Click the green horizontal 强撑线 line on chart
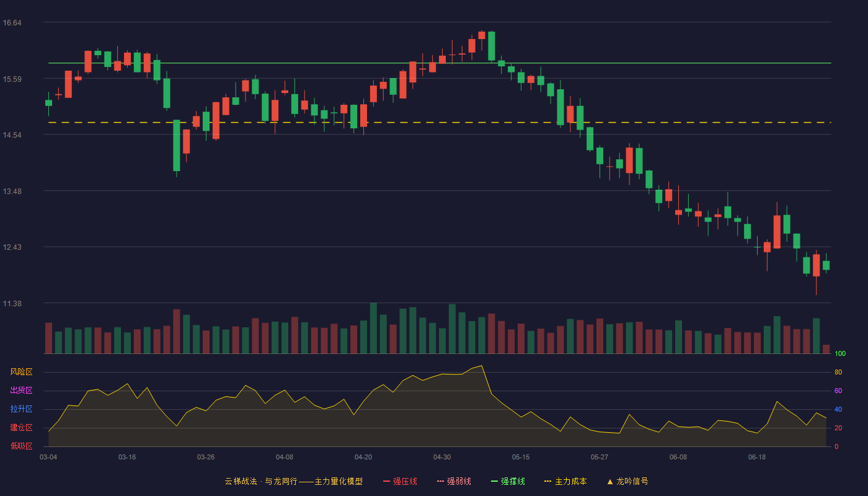868x496 pixels. pyautogui.click(x=440, y=63)
